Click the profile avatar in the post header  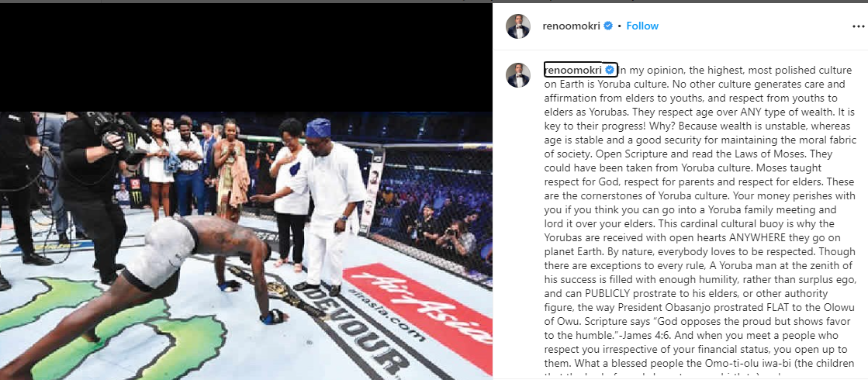[x=518, y=26]
